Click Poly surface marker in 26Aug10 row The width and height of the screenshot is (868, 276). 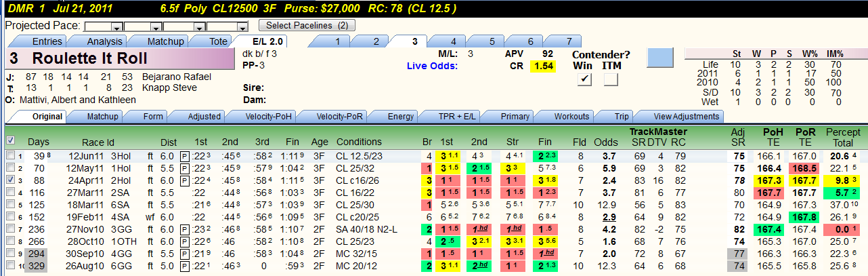tap(184, 266)
